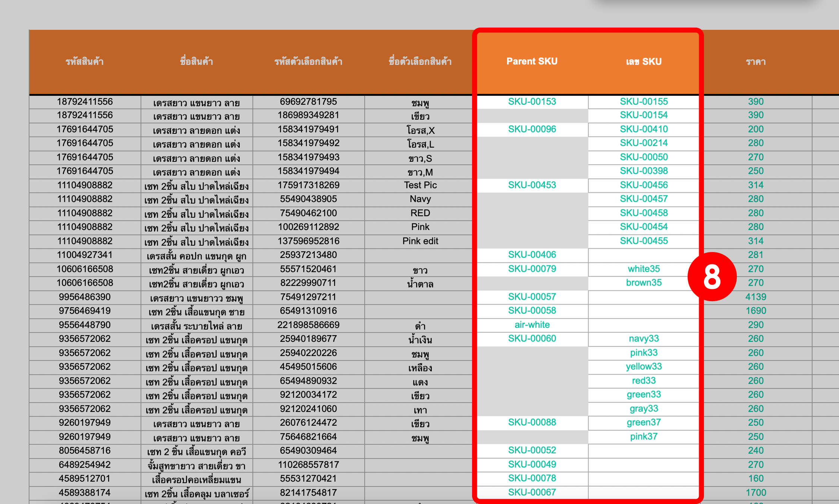This screenshot has width=839, height=504.
Task: Select the Test Pic variant name cell
Action: pos(420,185)
